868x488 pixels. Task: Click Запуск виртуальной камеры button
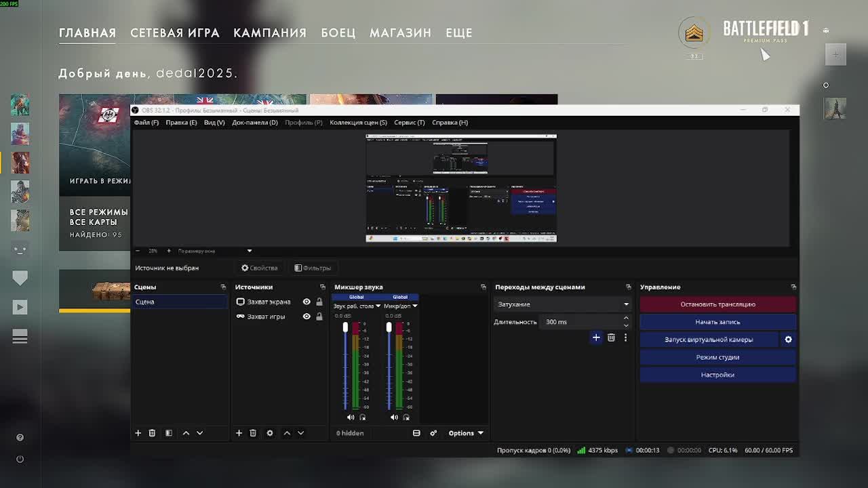tap(709, 340)
